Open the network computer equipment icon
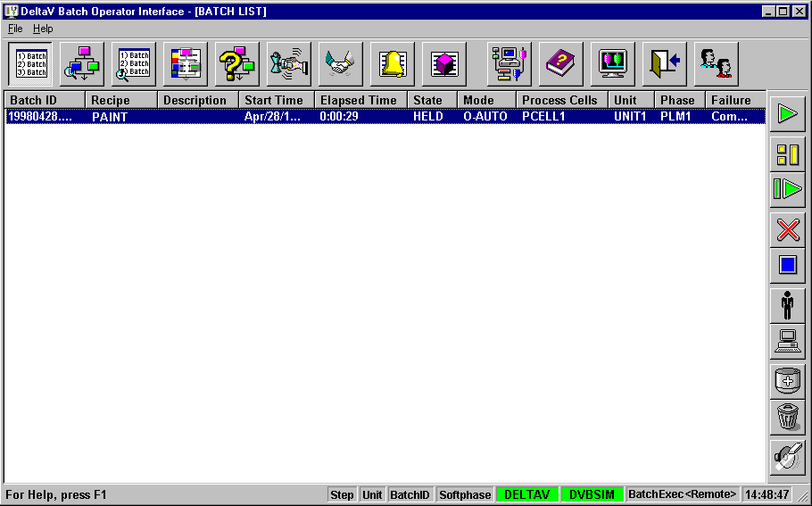This screenshot has width=812, height=506. pos(510,64)
